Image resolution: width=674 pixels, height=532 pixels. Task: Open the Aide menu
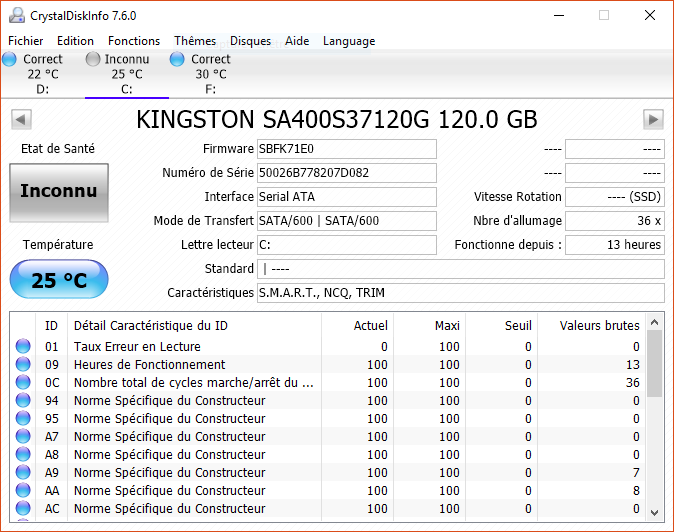click(297, 41)
